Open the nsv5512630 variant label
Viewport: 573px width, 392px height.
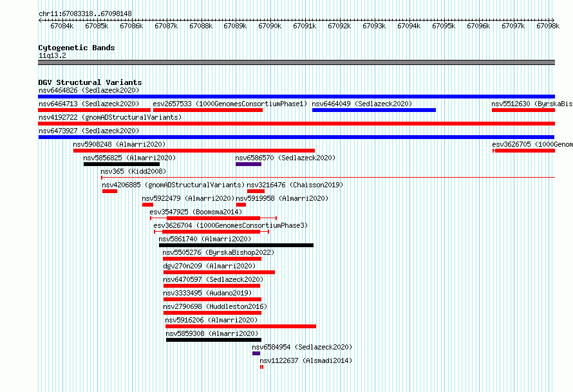(x=532, y=104)
